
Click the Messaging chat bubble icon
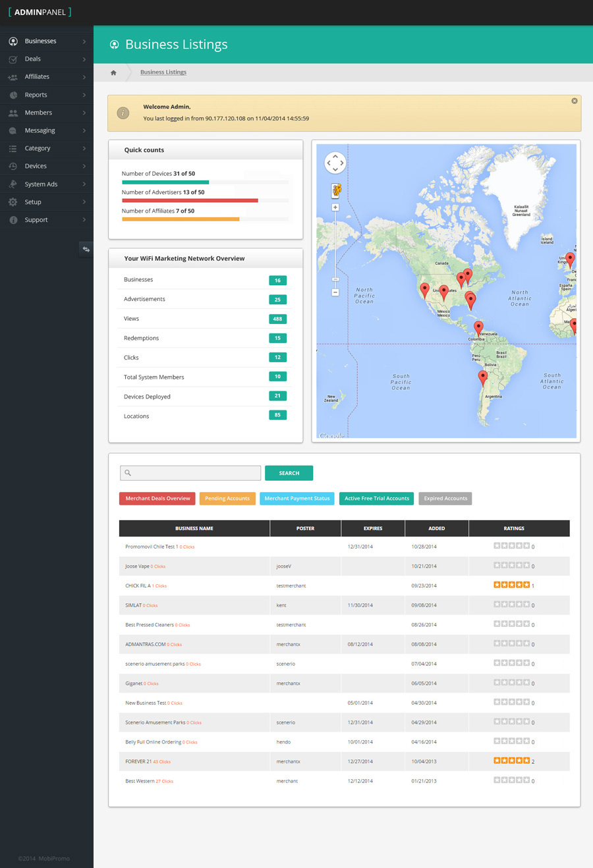point(13,130)
